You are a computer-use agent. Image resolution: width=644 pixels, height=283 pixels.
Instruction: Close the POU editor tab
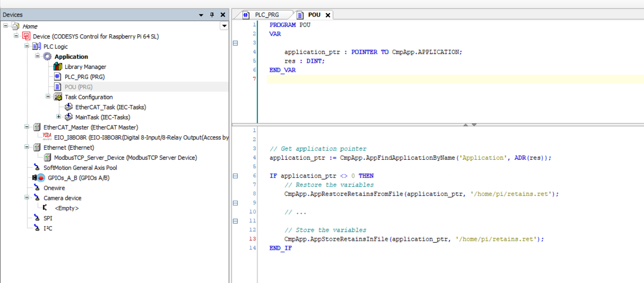coord(327,14)
